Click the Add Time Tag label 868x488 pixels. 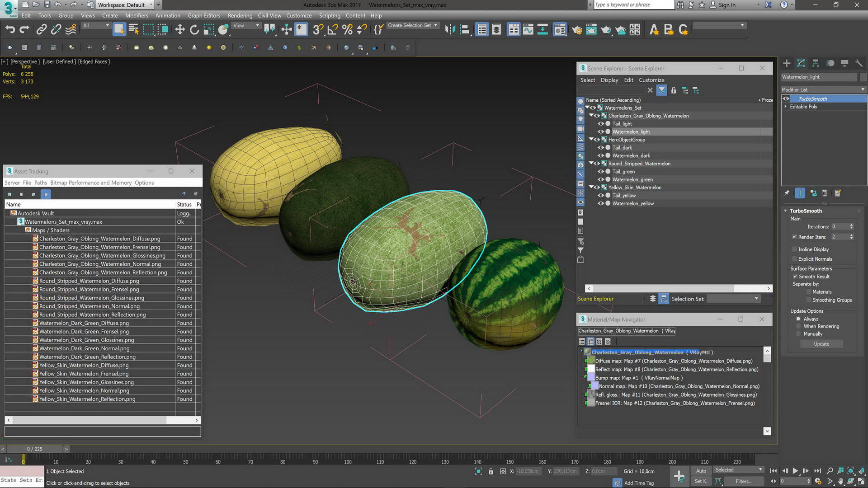(x=639, y=483)
